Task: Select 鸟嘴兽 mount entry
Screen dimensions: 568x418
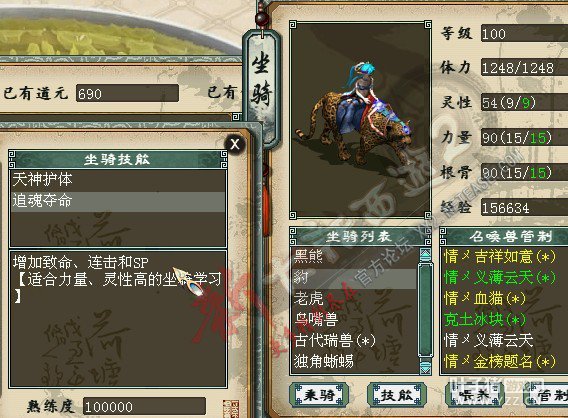Action: (x=354, y=319)
